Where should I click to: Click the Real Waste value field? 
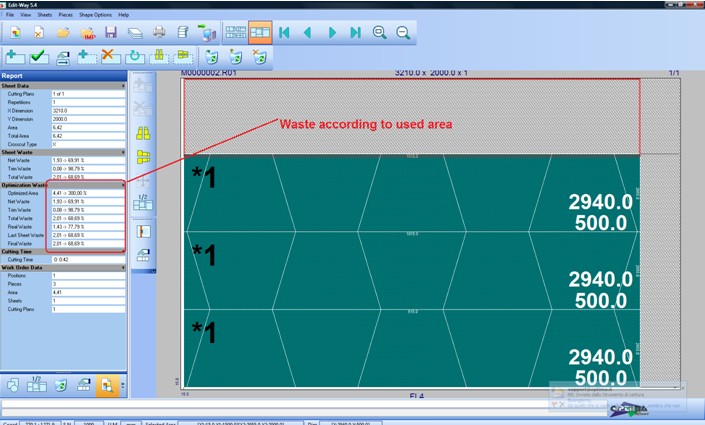pyautogui.click(x=88, y=227)
